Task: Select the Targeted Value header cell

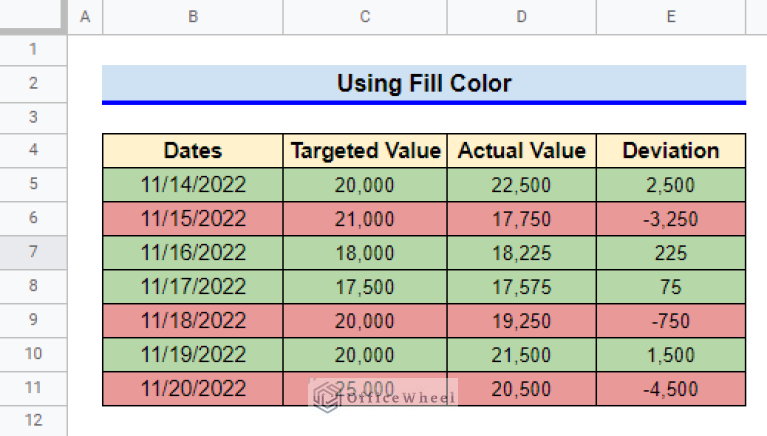Action: click(365, 151)
